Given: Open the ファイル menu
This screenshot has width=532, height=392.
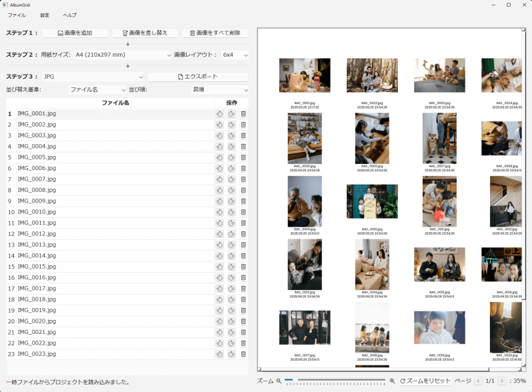Looking at the screenshot, I should [x=17, y=15].
